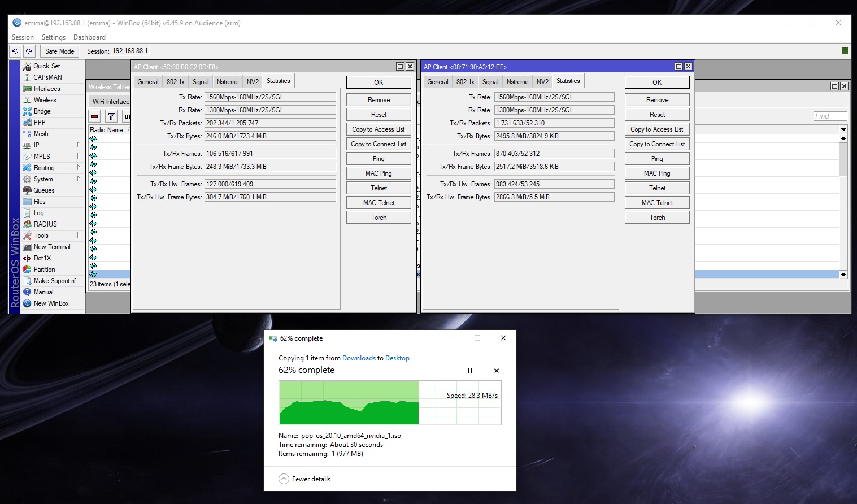Click Remove in the 08:71 AP Client window
This screenshot has width=857, height=504.
657,100
